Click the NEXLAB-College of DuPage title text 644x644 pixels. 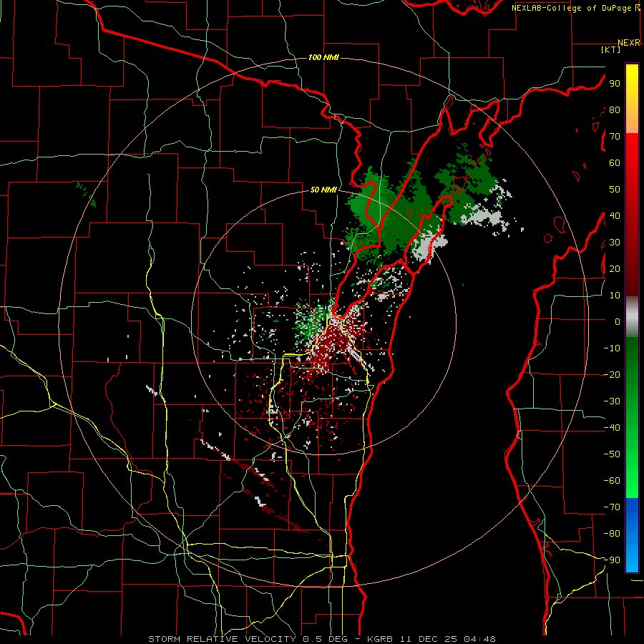point(575,8)
